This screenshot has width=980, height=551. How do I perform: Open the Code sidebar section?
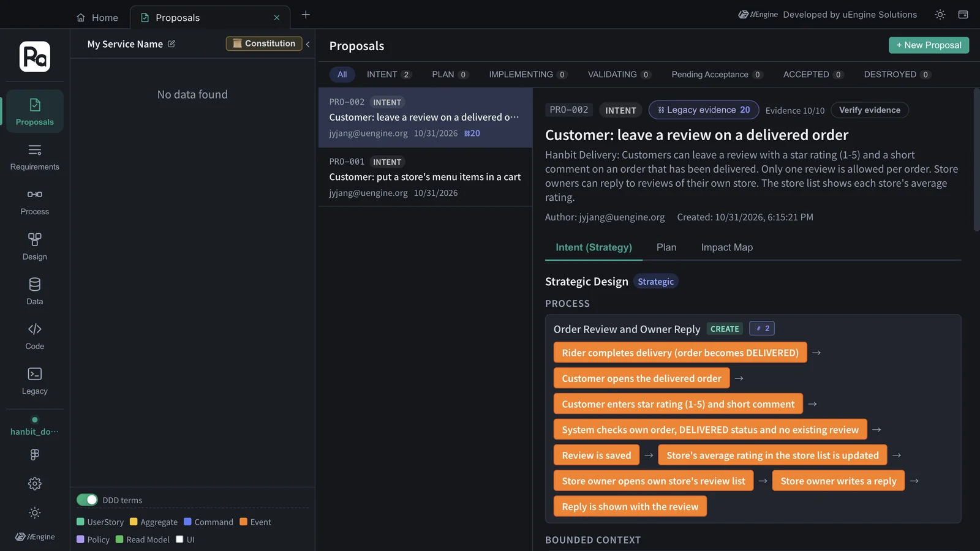tap(35, 336)
